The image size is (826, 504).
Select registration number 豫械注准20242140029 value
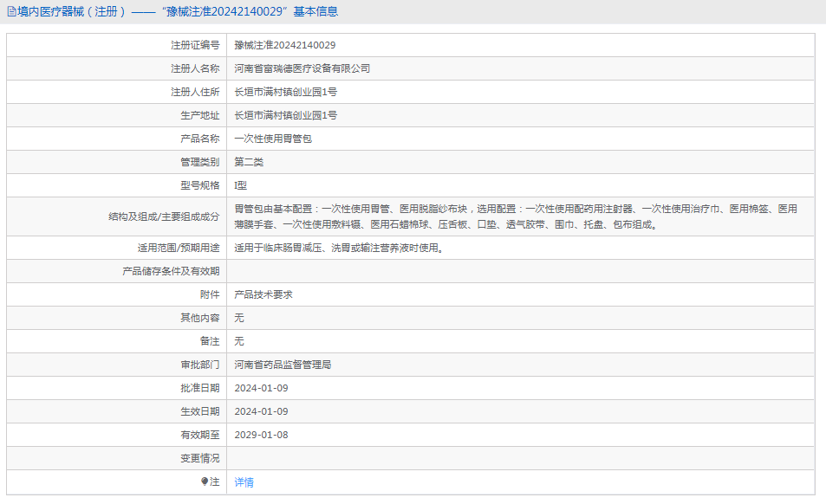(x=285, y=45)
